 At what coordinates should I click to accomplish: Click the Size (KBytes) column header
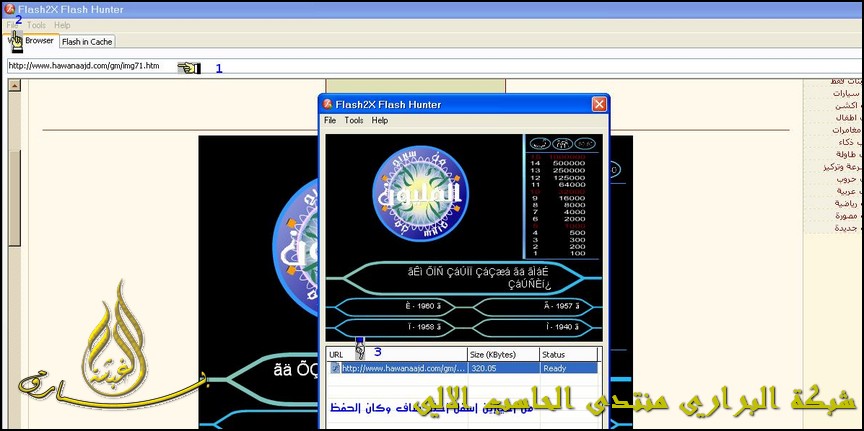tap(503, 354)
